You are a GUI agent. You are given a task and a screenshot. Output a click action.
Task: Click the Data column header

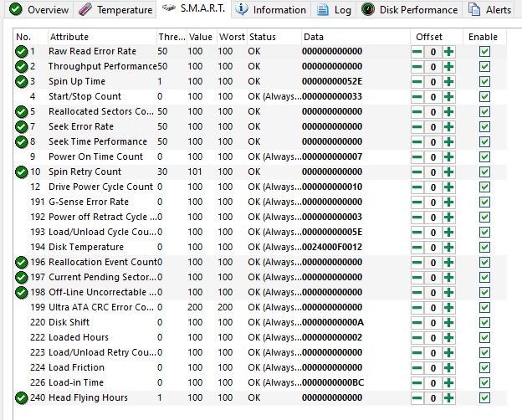[x=356, y=37]
